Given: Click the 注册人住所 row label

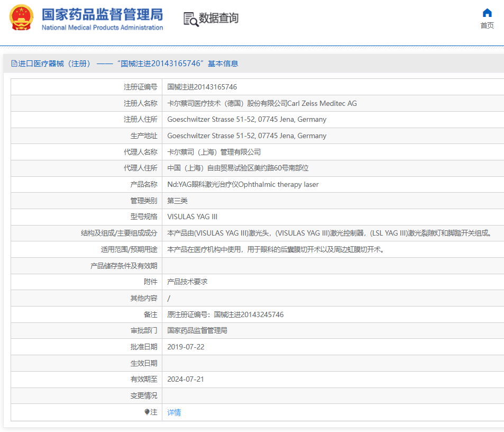Looking at the screenshot, I should (141, 119).
